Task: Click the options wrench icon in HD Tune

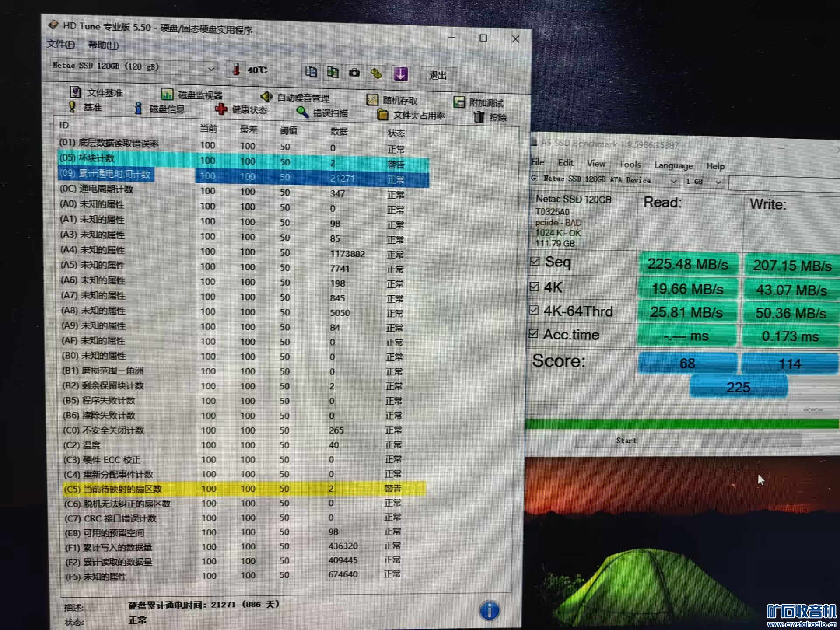Action: (376, 73)
